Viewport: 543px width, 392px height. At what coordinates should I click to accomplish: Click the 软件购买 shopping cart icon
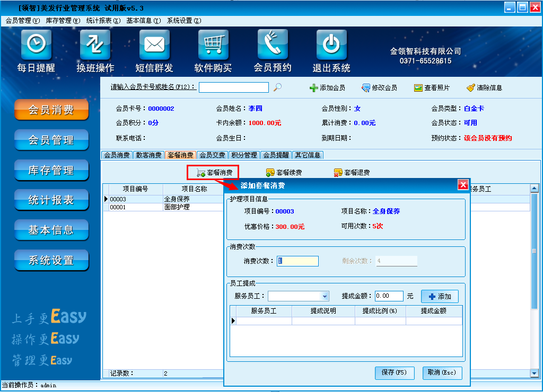213,44
